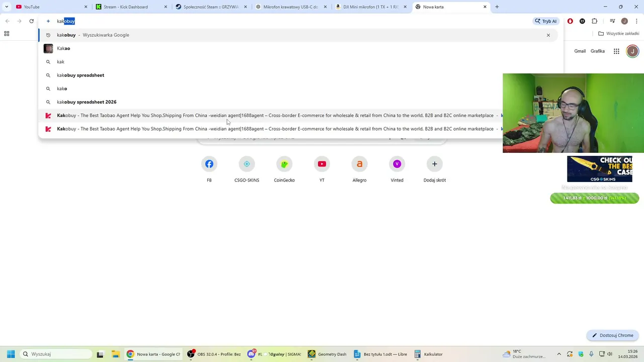Open File Explorer from the taskbar
This screenshot has width=644, height=362.
click(x=115, y=354)
